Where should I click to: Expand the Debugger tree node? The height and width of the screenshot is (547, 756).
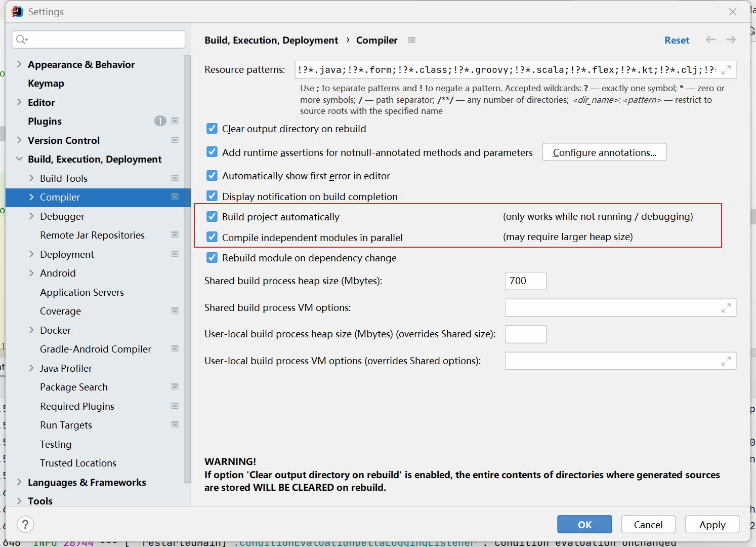pyautogui.click(x=31, y=216)
